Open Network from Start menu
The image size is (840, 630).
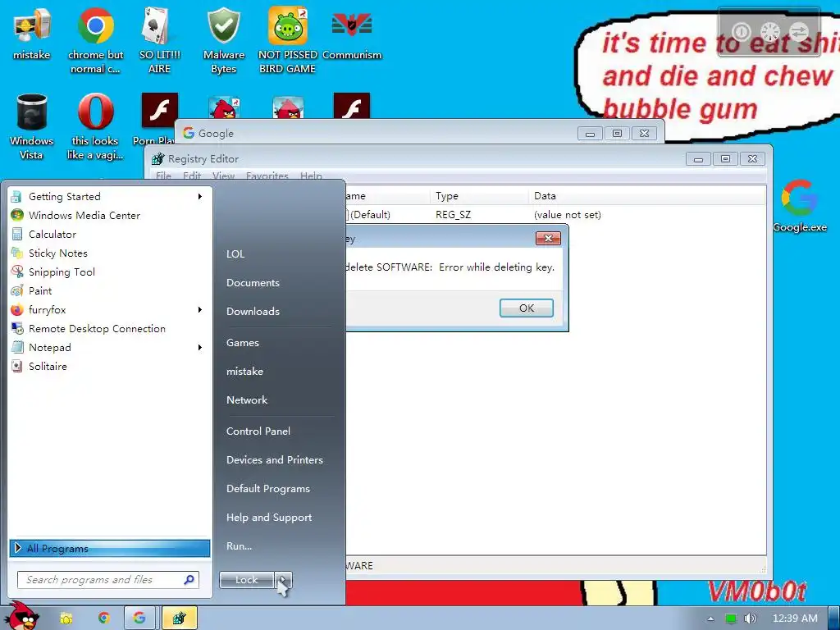[247, 400]
